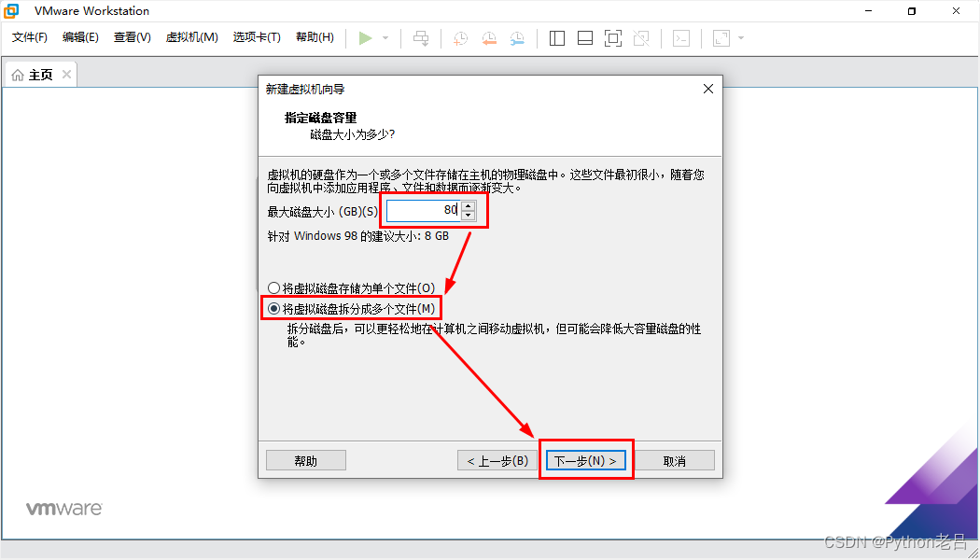Open the stretch display dropdown arrow
Screen dimensions: 980x560
pos(741,38)
